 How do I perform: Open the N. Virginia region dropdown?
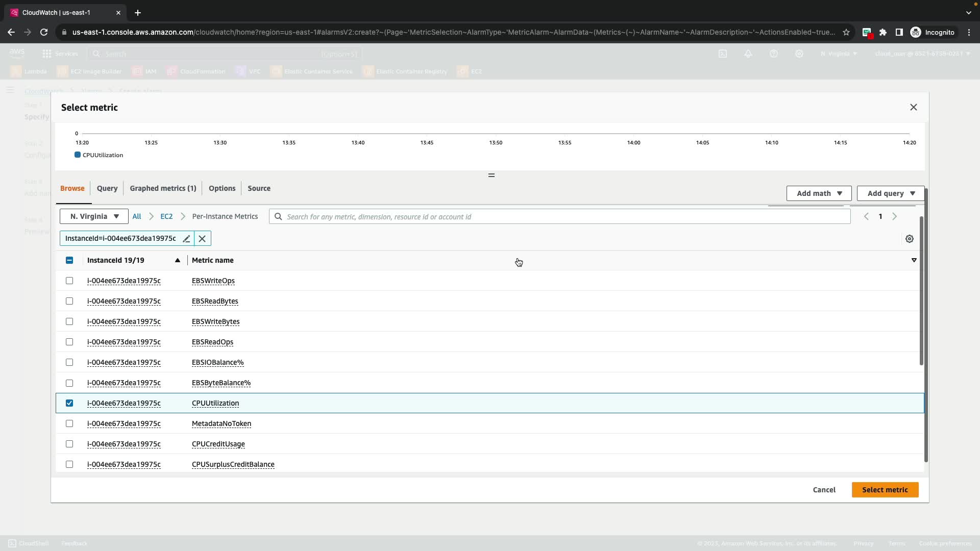pos(94,216)
